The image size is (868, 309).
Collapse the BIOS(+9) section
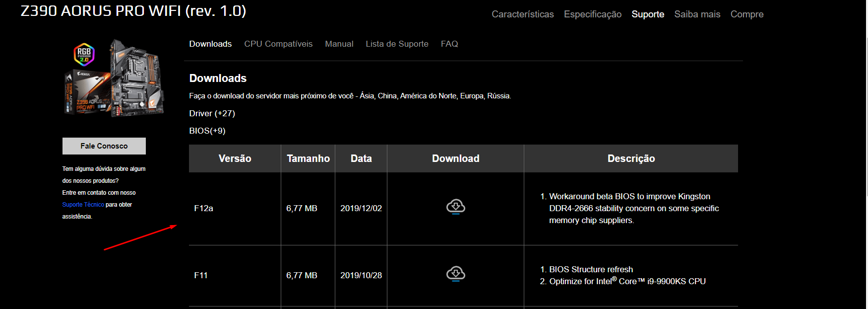[x=207, y=131]
